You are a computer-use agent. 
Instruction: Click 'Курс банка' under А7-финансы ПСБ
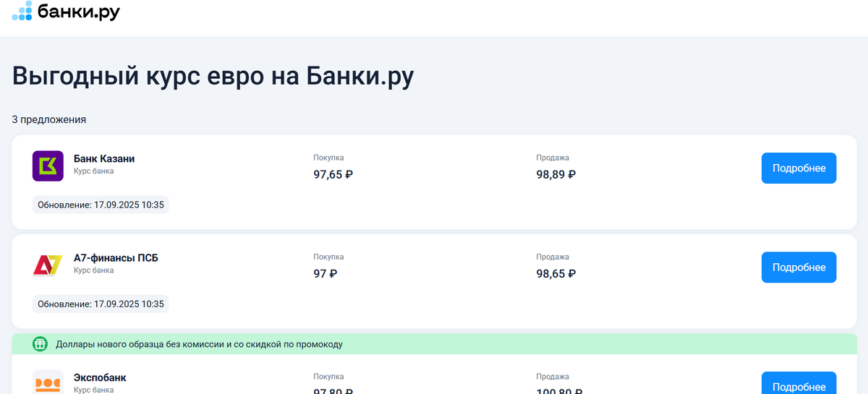point(93,270)
